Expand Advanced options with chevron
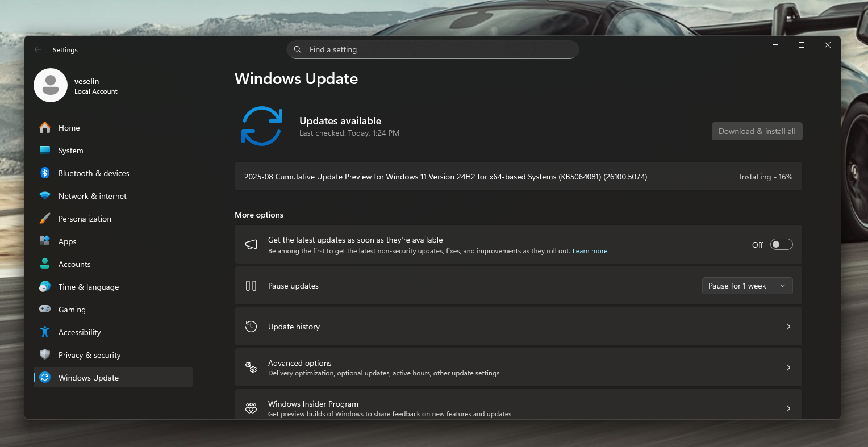The height and width of the screenshot is (447, 868). pos(788,367)
